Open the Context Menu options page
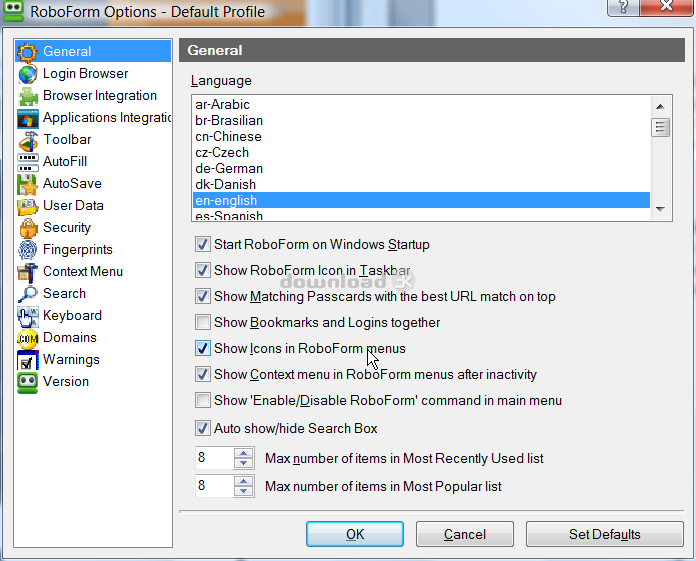The image size is (696, 561). [x=83, y=272]
